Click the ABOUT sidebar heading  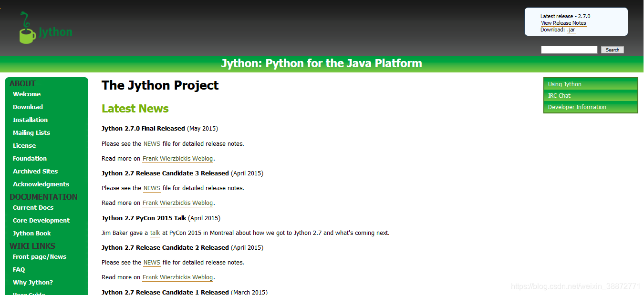(22, 83)
